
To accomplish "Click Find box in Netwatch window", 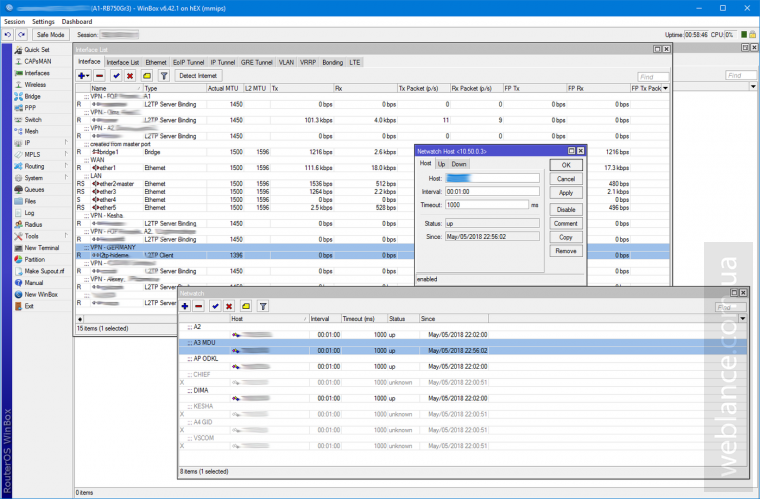I will (730, 307).
